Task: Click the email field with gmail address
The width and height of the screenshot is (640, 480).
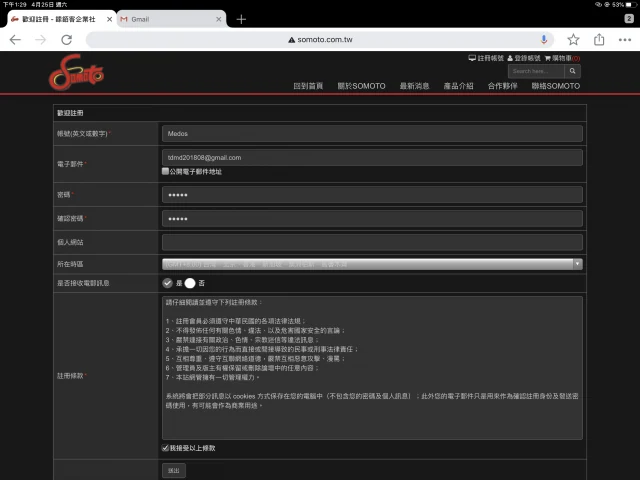Action: [x=372, y=158]
